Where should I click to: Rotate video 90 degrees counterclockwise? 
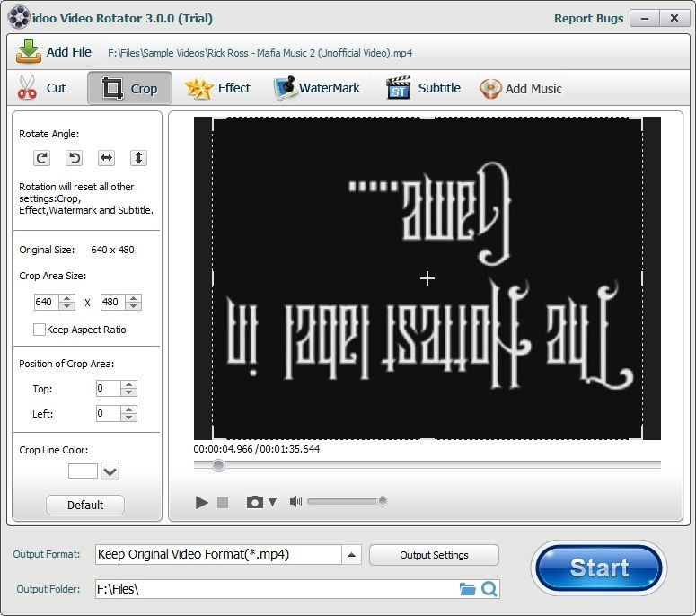point(75,158)
